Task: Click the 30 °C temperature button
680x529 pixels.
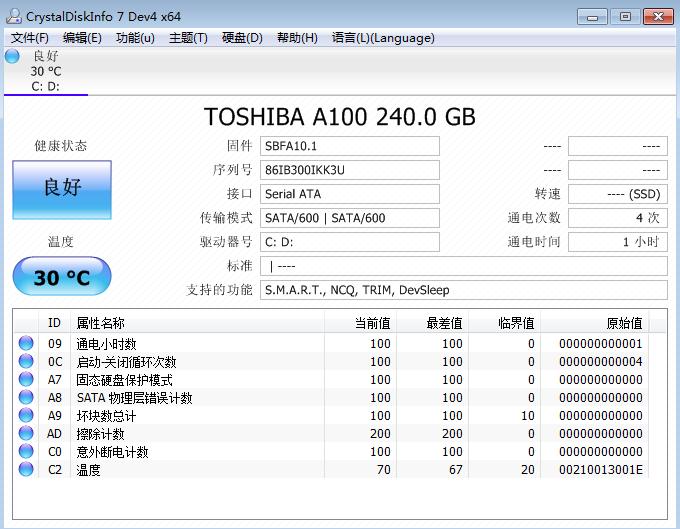Action: click(62, 276)
